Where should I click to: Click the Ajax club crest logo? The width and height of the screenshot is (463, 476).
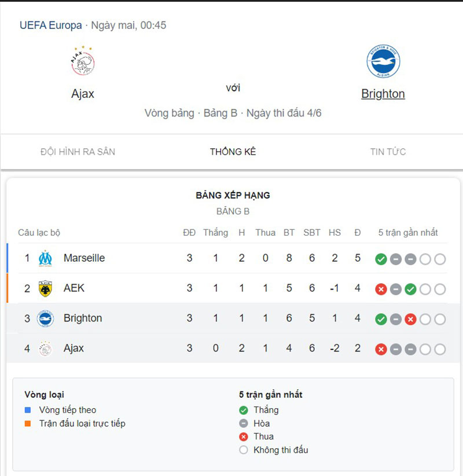[x=83, y=61]
